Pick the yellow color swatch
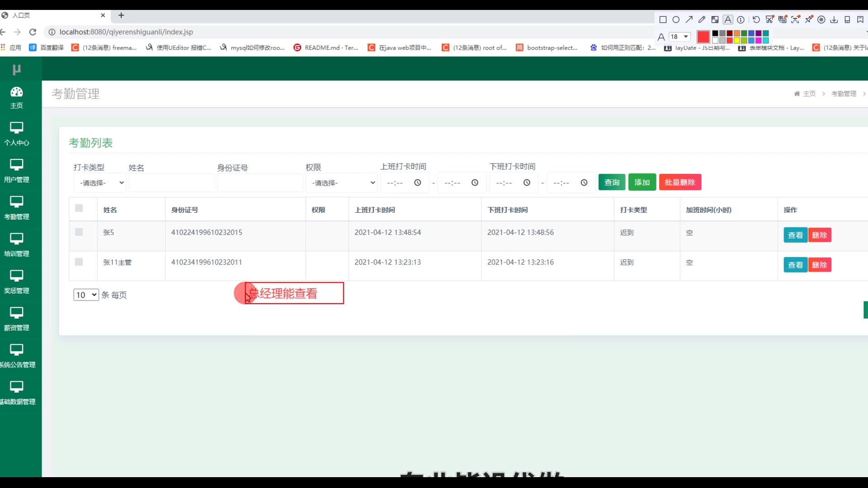Screen dimensions: 868x488 pos(737,41)
